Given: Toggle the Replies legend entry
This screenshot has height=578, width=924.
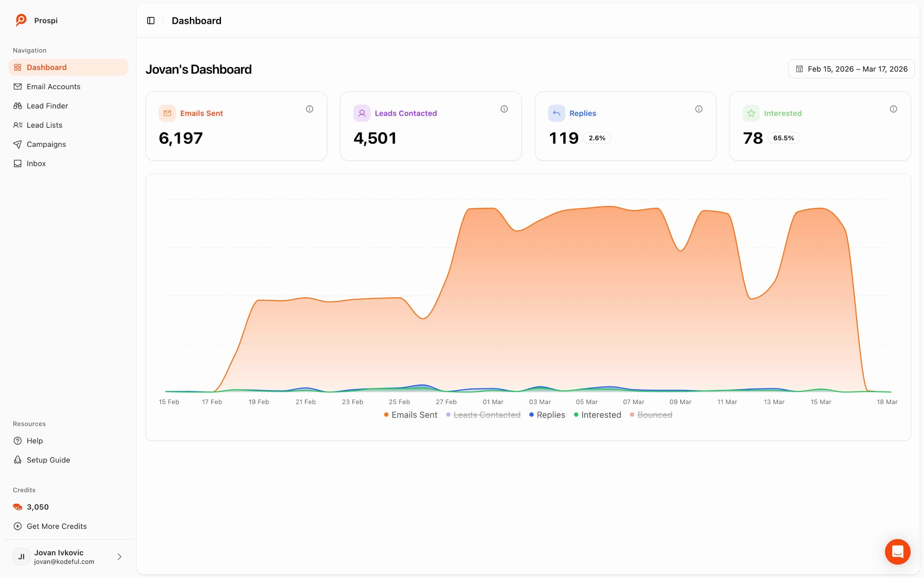Looking at the screenshot, I should (550, 415).
